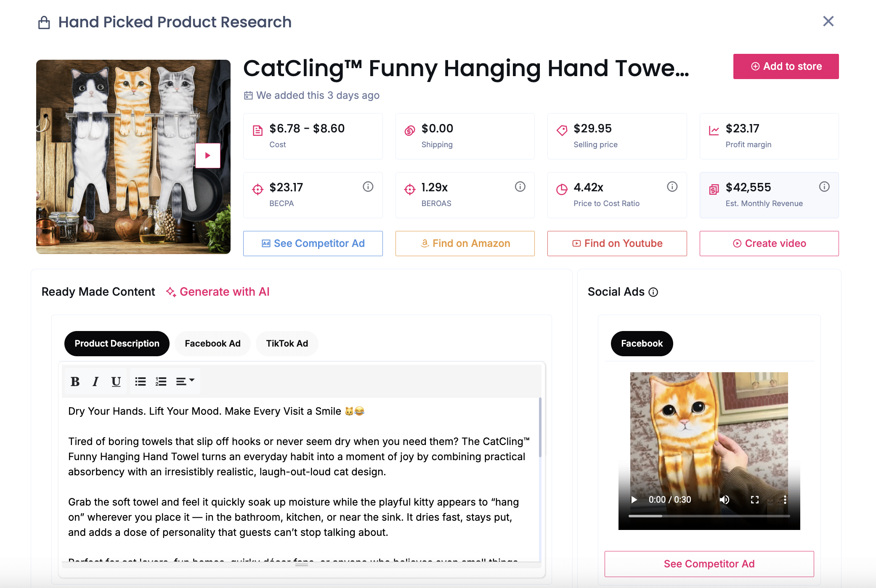
Task: Expand the text alignment dropdown
Action: coord(185,381)
